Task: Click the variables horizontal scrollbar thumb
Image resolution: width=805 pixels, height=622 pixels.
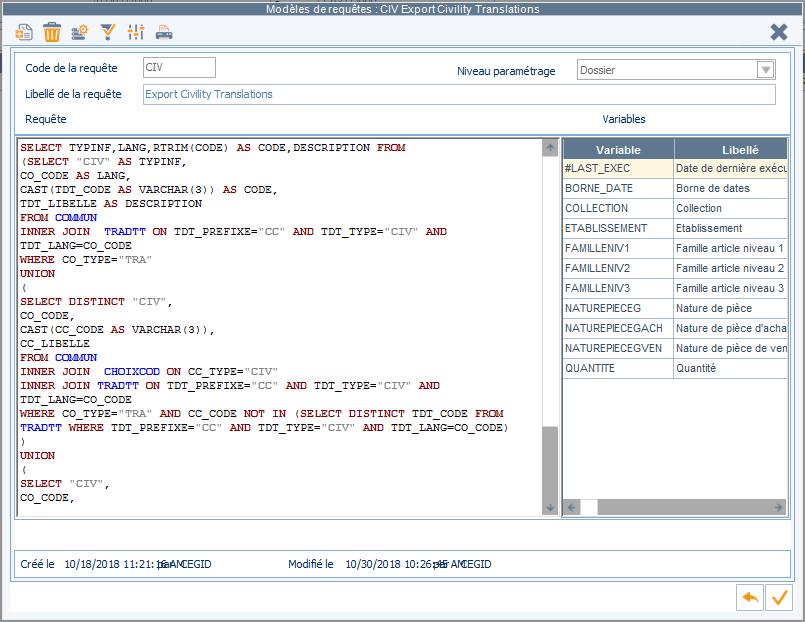Action: (x=588, y=508)
